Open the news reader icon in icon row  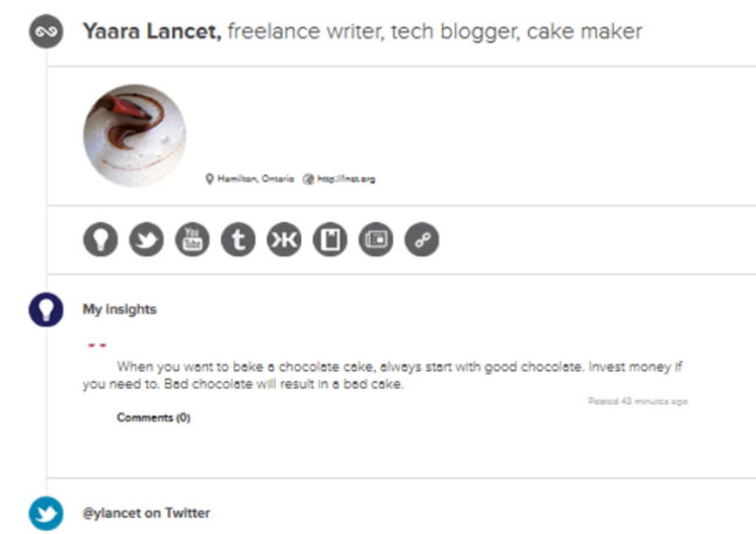pyautogui.click(x=376, y=239)
